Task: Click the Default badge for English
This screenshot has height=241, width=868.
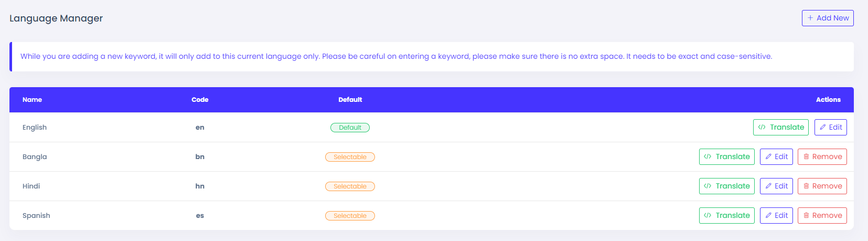Action: tap(350, 128)
